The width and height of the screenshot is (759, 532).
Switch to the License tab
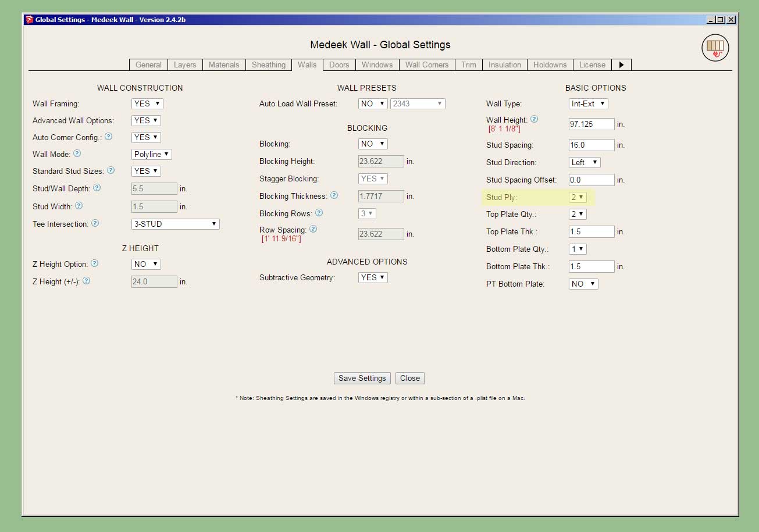point(592,65)
